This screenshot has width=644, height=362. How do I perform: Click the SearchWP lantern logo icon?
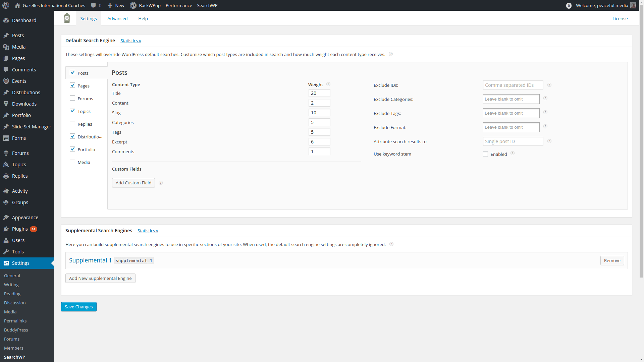point(67,18)
